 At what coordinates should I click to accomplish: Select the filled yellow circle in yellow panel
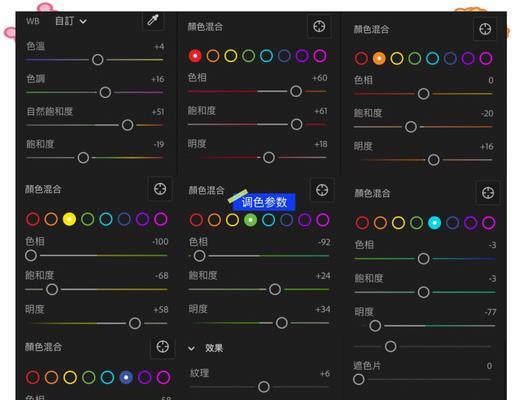(69, 219)
